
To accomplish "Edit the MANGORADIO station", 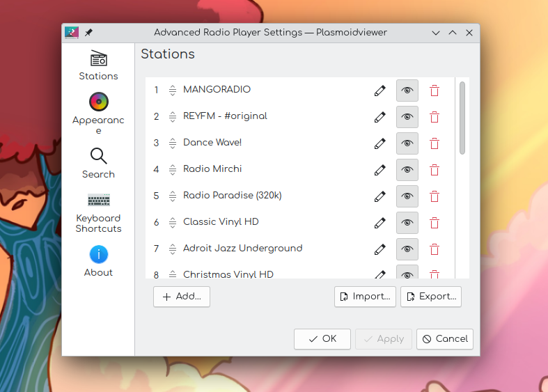I will coord(380,91).
